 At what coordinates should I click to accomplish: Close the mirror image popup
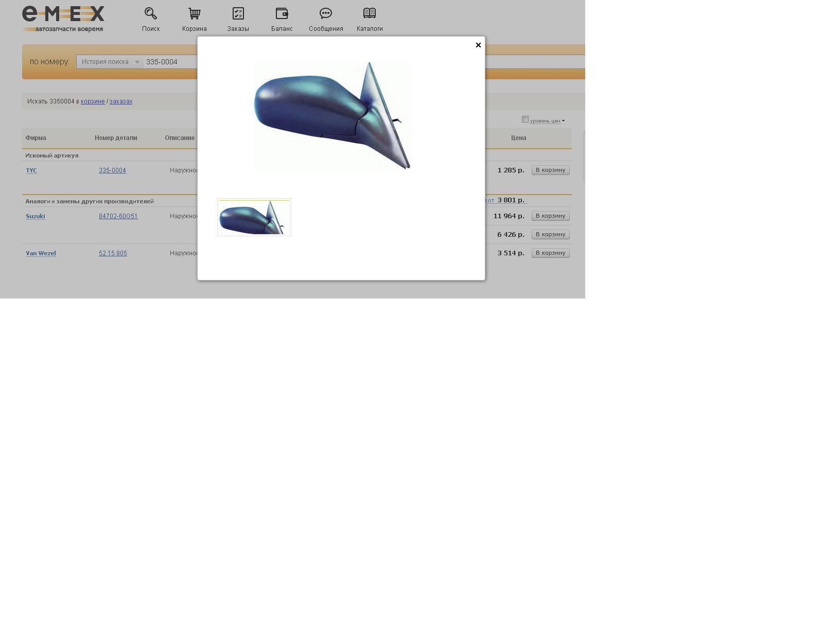click(478, 45)
